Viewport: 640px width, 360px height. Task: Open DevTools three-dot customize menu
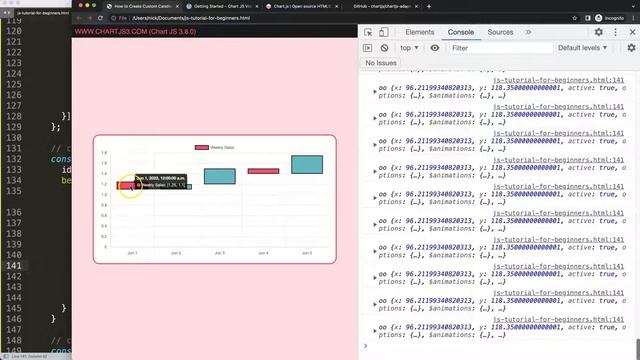click(615, 32)
